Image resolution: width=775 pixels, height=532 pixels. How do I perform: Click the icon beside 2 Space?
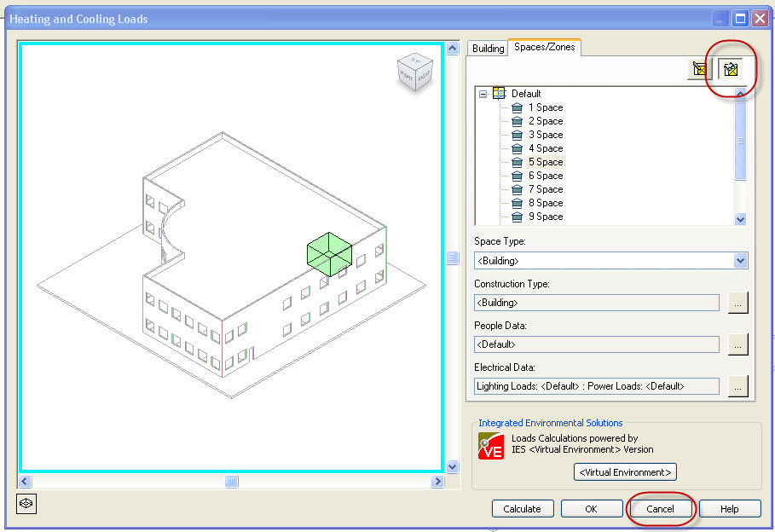[x=517, y=121]
